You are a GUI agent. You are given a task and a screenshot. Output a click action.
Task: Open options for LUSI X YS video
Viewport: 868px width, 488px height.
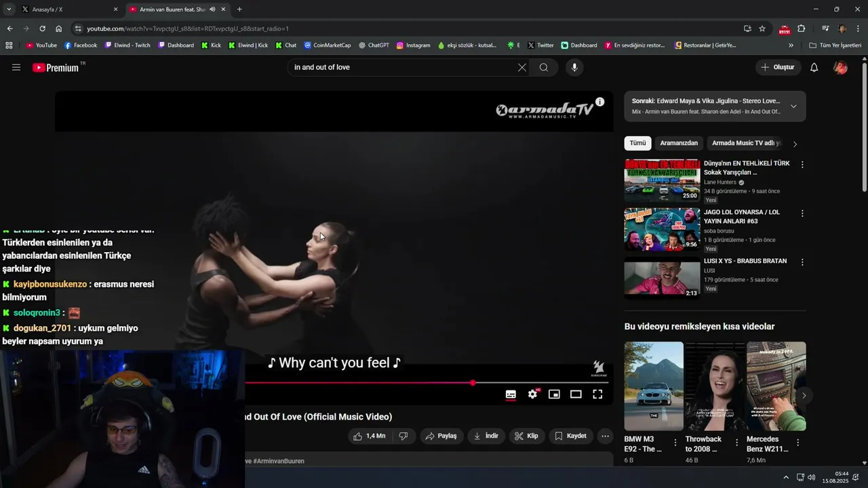coord(802,262)
